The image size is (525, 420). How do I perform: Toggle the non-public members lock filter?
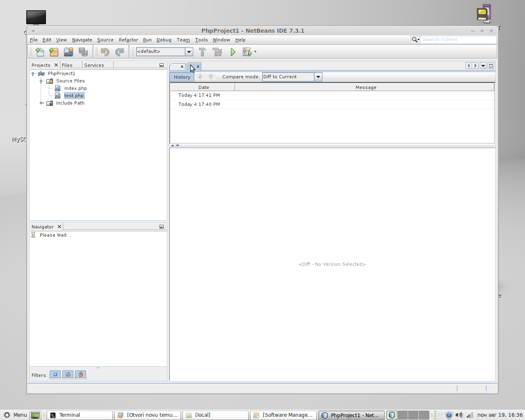coord(81,374)
